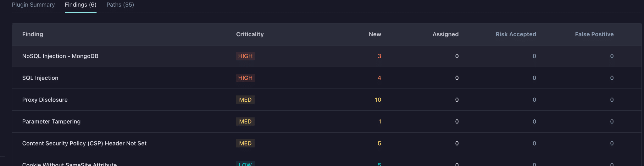Click the HIGH badge for SQL Injection
Viewport: 644px width, 166px height.
point(245,78)
